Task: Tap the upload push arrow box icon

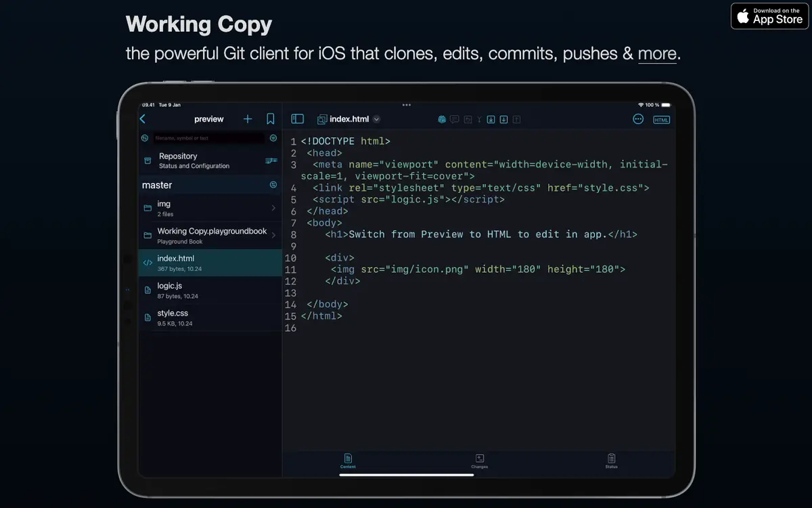Action: 516,119
